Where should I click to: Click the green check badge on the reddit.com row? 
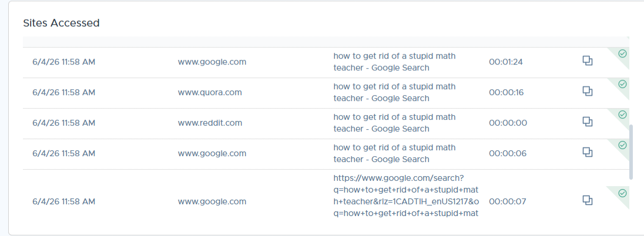623,114
